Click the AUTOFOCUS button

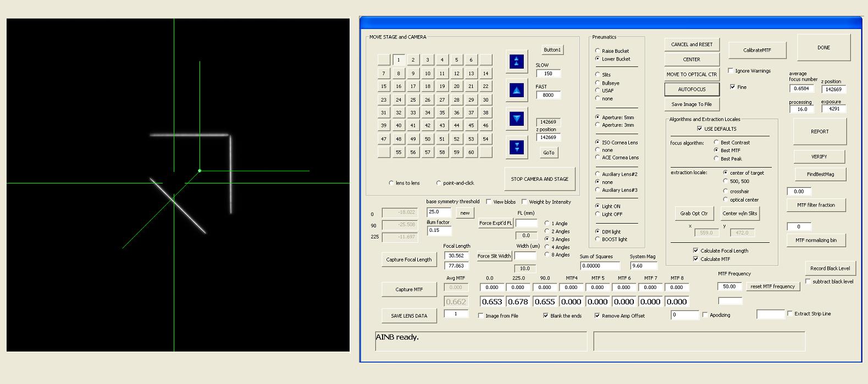[x=692, y=89]
